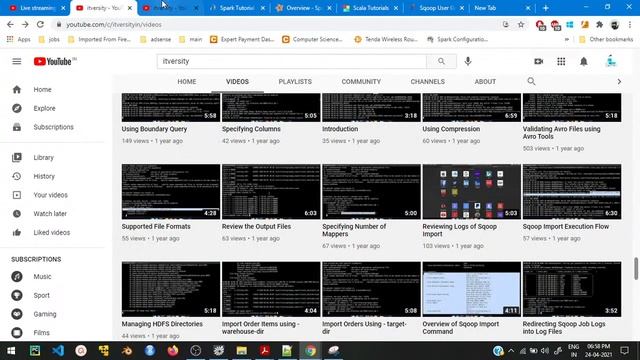
Task: Switch to the PLAYLISTS tab
Action: (295, 82)
